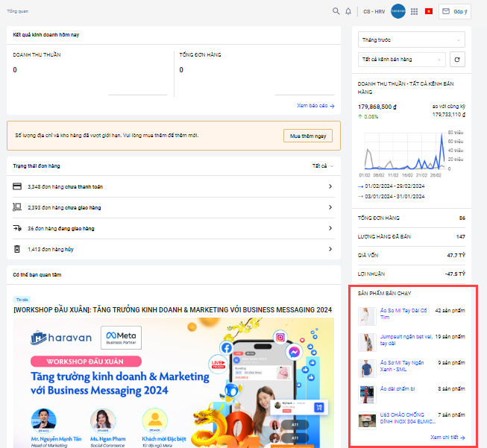Open the notifications bell

pyautogui.click(x=348, y=11)
